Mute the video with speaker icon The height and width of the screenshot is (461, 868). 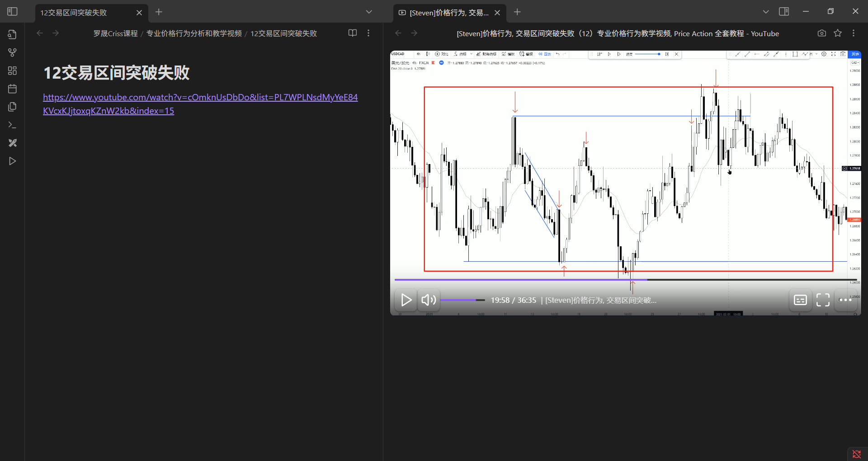[x=428, y=300]
